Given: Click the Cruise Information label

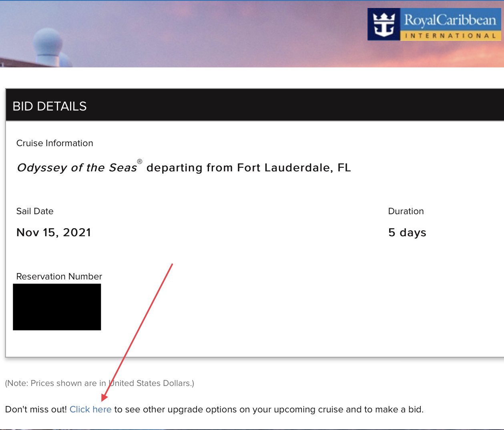Looking at the screenshot, I should click(x=55, y=143).
